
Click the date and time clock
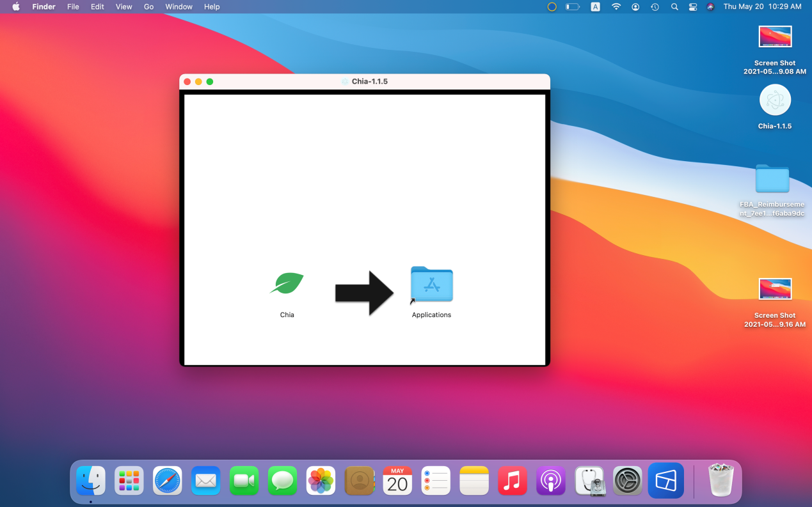pyautogui.click(x=762, y=6)
